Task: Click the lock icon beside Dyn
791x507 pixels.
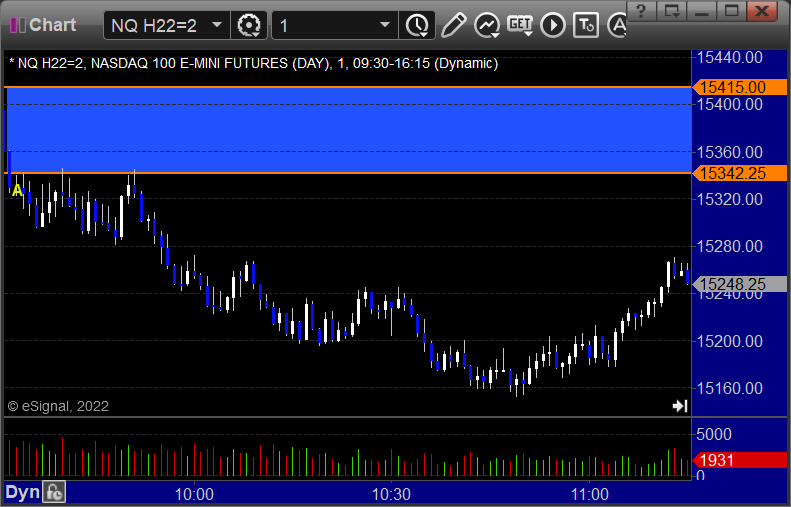Action: click(53, 492)
